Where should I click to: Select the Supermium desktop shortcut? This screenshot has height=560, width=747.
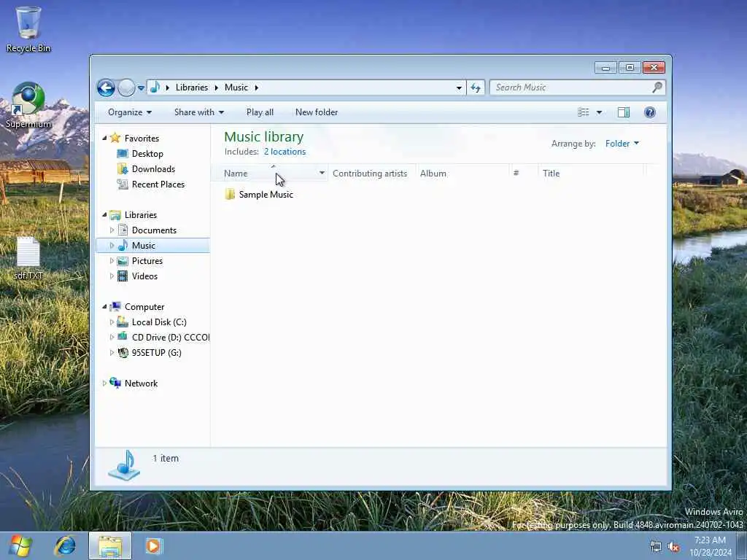point(28,106)
